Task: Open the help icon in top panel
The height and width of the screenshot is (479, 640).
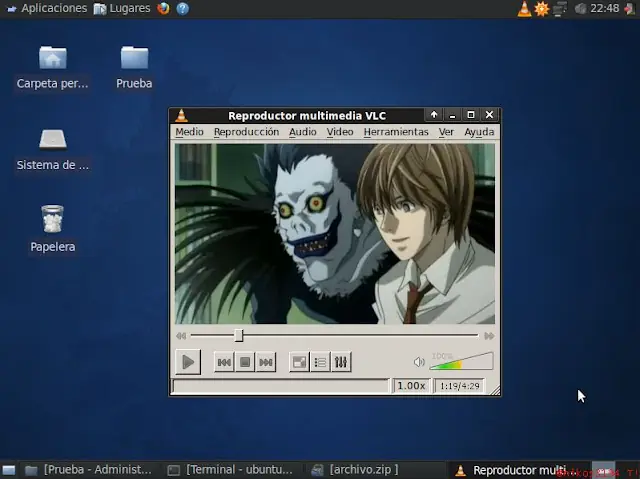Action: click(x=182, y=8)
